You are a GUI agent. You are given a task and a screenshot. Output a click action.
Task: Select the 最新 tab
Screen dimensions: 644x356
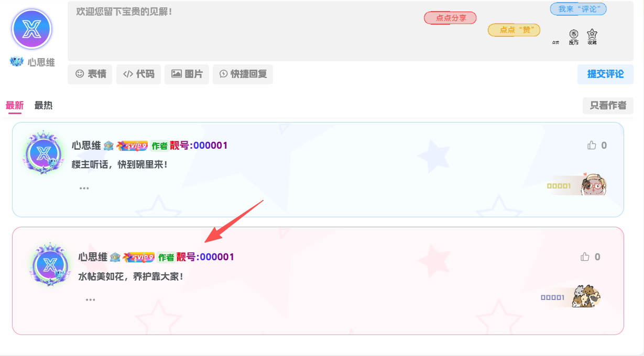click(15, 105)
